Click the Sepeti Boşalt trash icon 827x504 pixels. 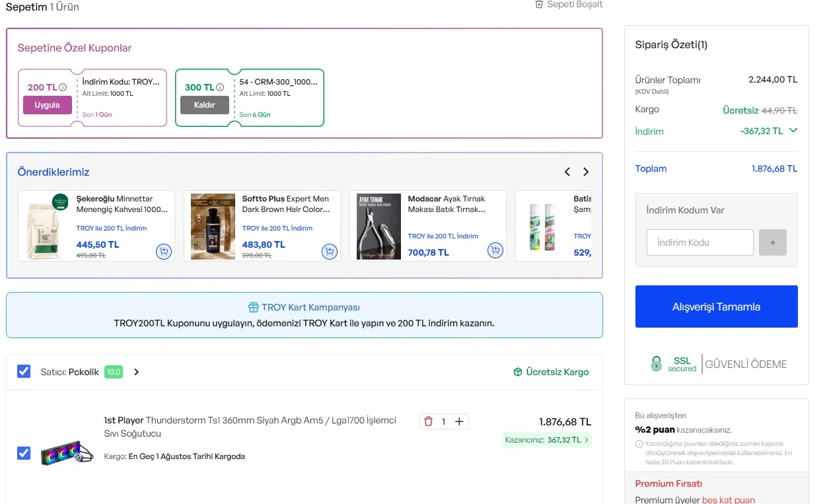539,5
